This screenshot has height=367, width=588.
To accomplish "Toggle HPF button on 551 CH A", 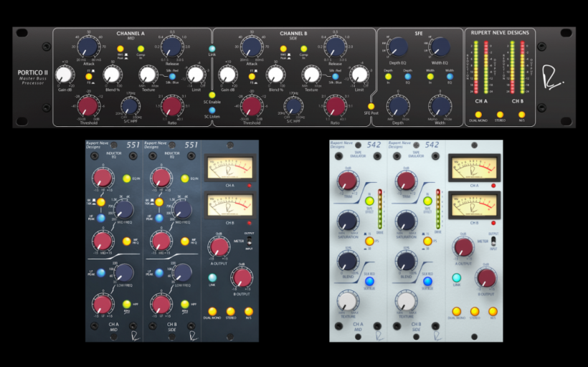I will coord(127,304).
